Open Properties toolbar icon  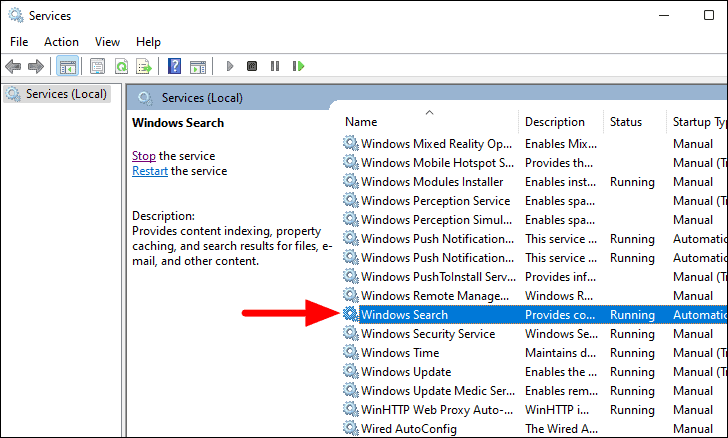point(98,66)
